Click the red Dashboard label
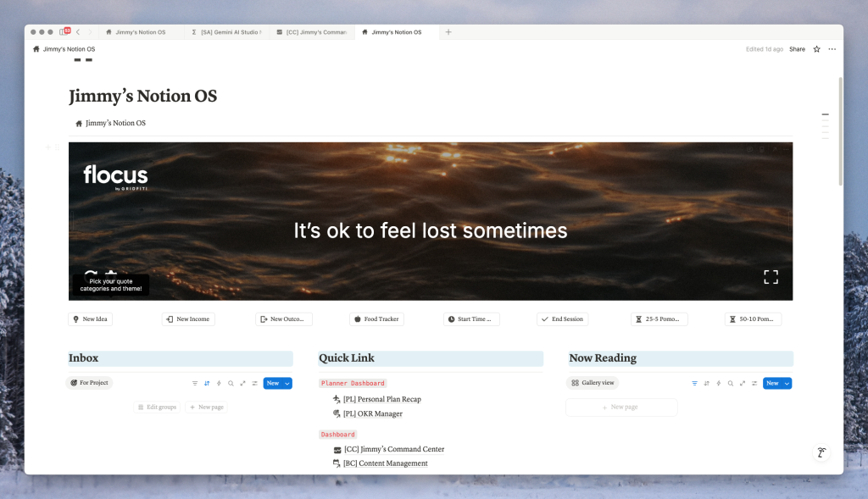 337,435
